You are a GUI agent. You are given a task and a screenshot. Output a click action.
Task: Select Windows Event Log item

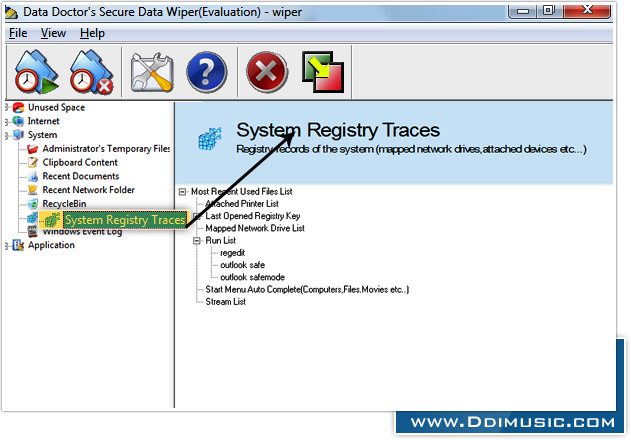(82, 232)
